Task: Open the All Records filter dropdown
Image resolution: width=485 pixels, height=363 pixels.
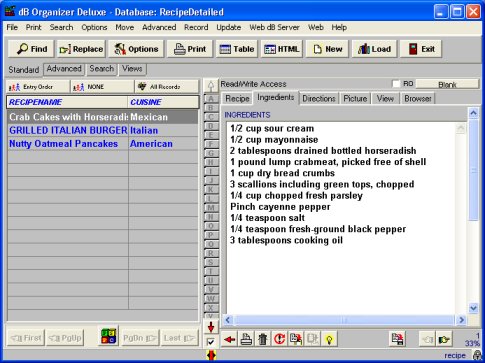Action: click(x=167, y=87)
